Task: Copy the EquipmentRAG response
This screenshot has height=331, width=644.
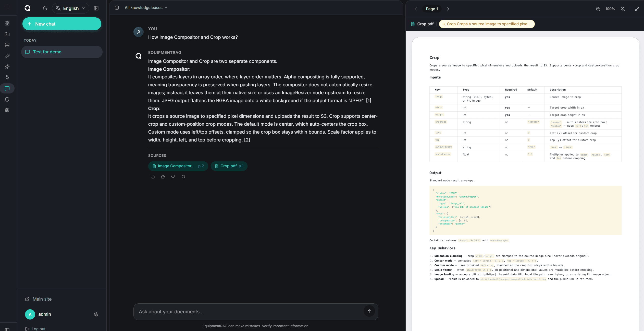Action: point(153,176)
